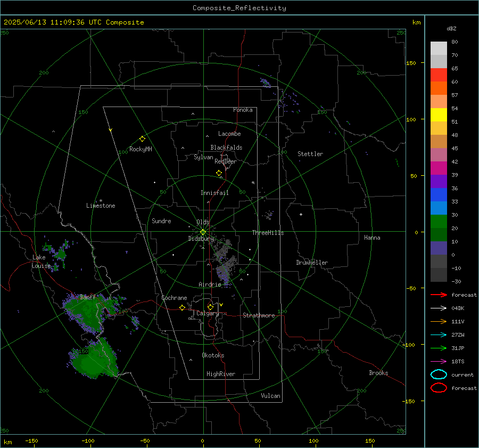The width and height of the screenshot is (479, 448).
Task: Click the green 31JP arrow in legend
Action: coord(439,348)
